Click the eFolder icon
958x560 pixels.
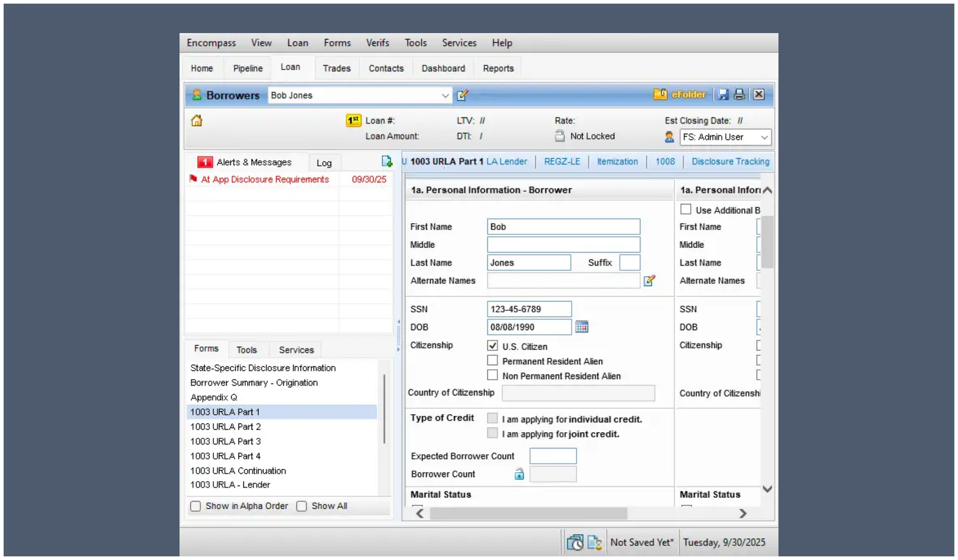[660, 94]
